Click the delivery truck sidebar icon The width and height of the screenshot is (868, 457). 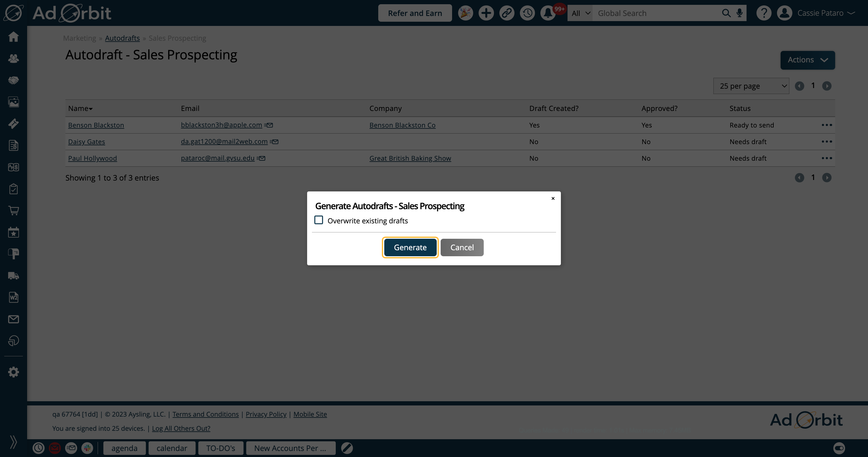[x=14, y=276]
